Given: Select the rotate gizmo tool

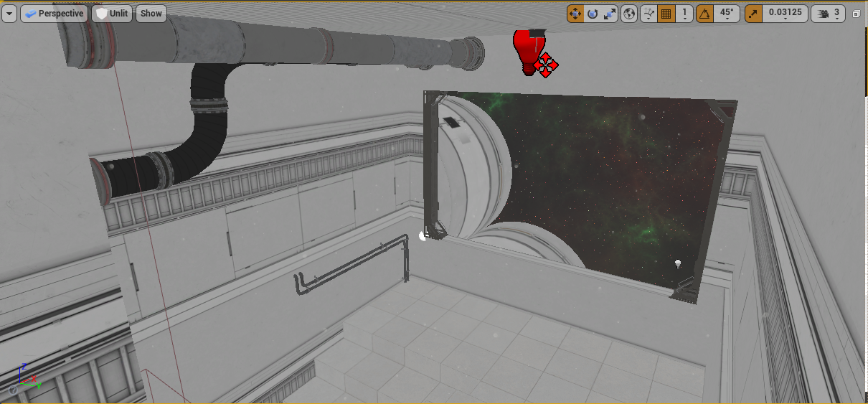Looking at the screenshot, I should point(593,13).
